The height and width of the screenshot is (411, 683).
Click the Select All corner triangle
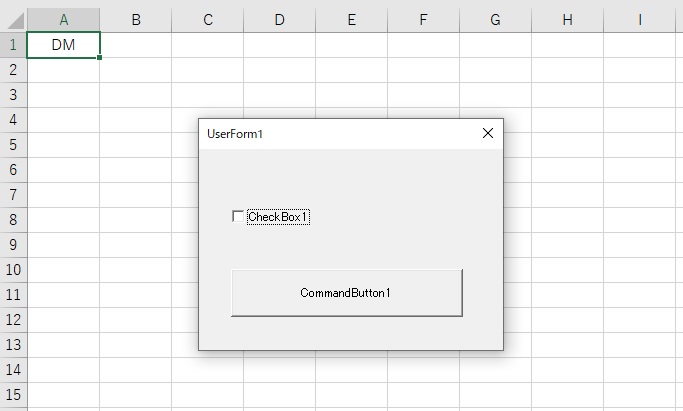(16, 20)
